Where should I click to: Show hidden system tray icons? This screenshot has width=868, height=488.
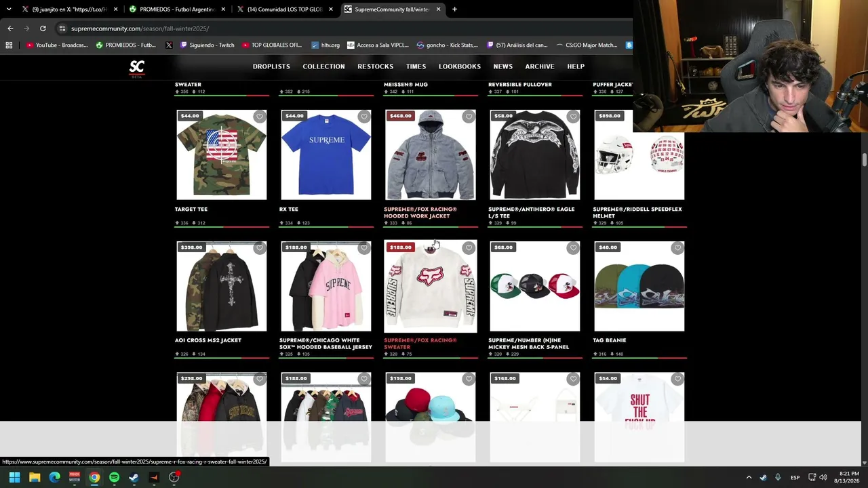pyautogui.click(x=749, y=477)
